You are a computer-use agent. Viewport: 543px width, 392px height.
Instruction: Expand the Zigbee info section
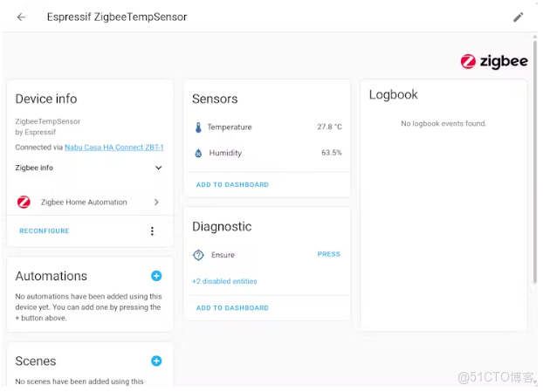point(158,168)
